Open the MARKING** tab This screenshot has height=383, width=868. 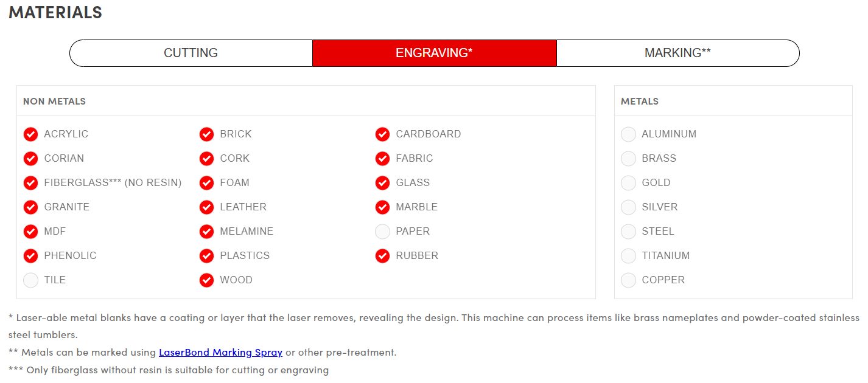point(677,53)
